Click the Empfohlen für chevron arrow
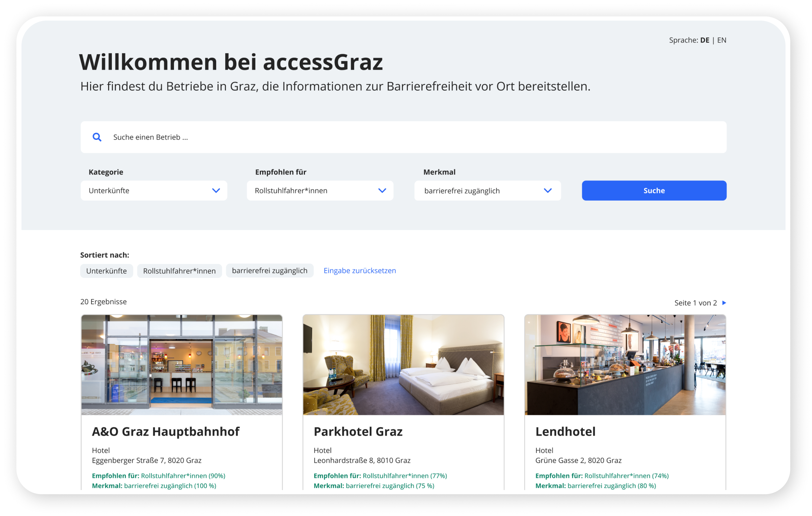The width and height of the screenshot is (812, 516). pyautogui.click(x=382, y=191)
